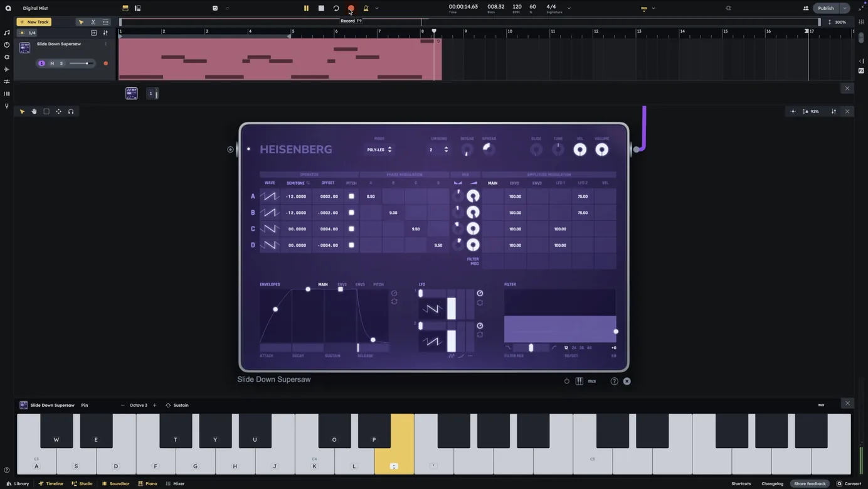This screenshot has width=868, height=489.
Task: Toggle the pitch checkbox for operator D
Action: 351,245
